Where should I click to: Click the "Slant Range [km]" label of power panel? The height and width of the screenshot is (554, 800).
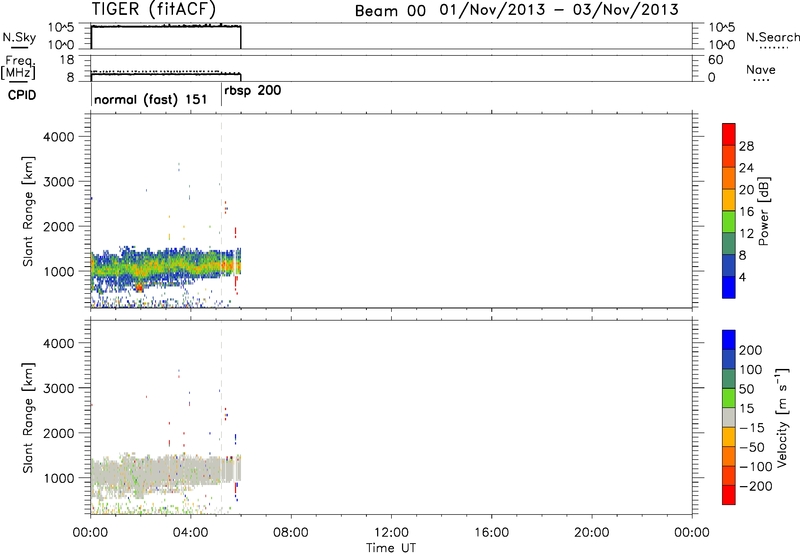pyautogui.click(x=28, y=211)
